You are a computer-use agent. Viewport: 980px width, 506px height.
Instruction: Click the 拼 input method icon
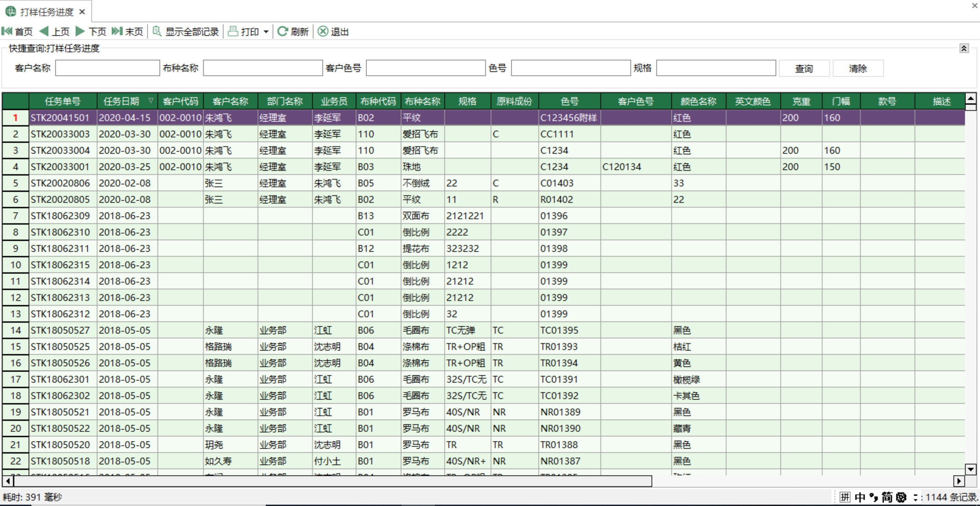845,497
